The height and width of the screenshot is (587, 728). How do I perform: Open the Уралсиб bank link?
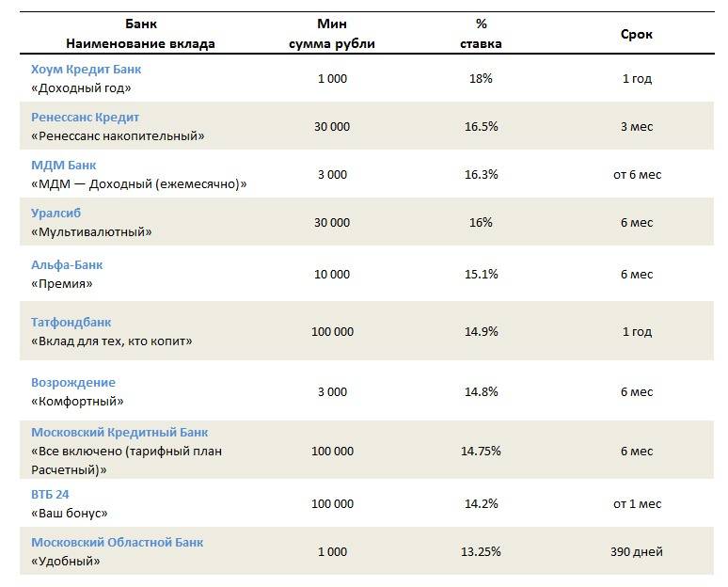coord(55,214)
